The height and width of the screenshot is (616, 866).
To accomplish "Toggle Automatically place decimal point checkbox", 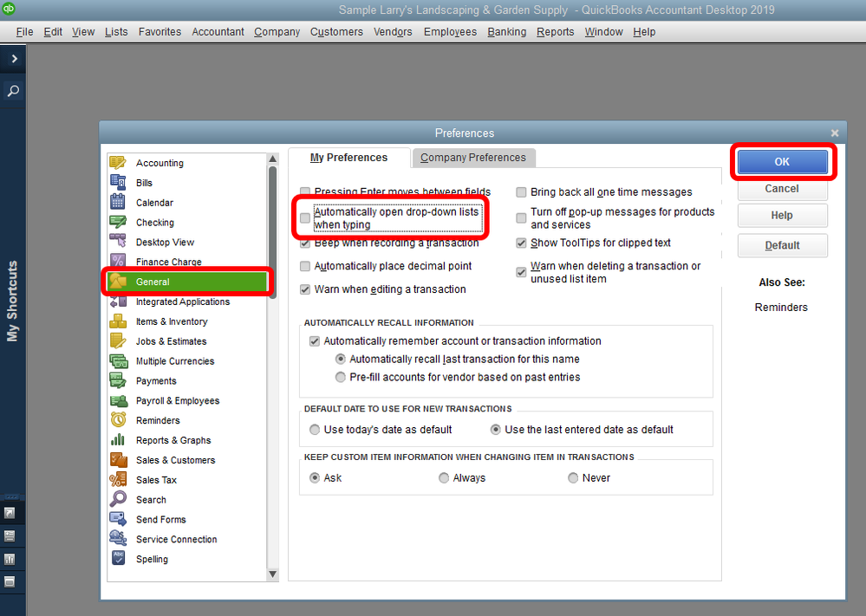I will pos(305,266).
